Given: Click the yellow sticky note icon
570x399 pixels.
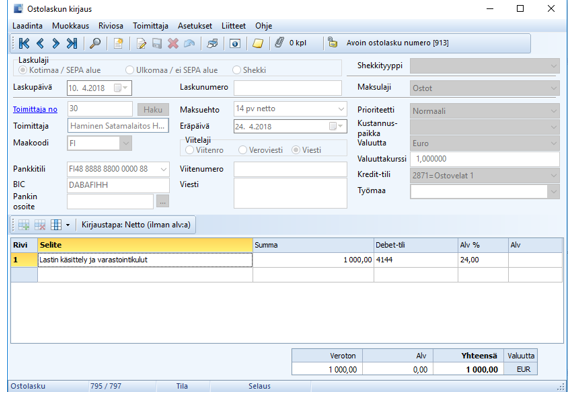Looking at the screenshot, I should [x=258, y=43].
